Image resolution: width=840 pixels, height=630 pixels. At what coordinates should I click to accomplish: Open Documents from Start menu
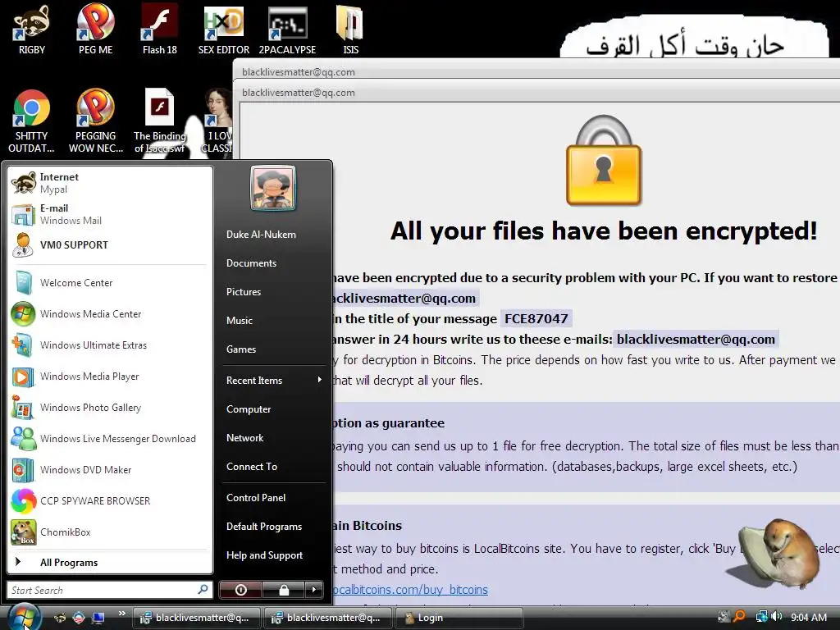[251, 263]
